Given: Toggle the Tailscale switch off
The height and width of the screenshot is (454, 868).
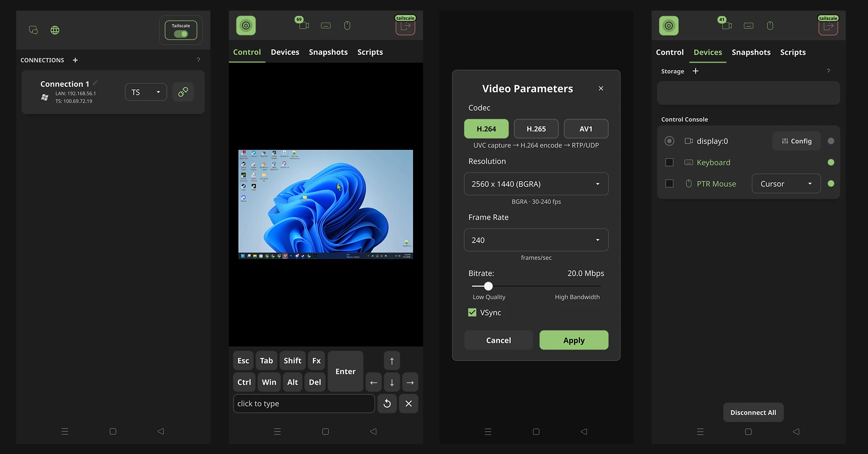Looking at the screenshot, I should pyautogui.click(x=181, y=34).
